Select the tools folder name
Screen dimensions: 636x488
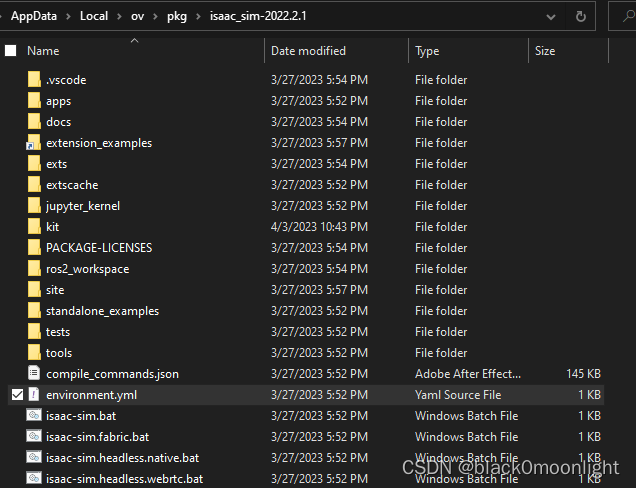click(59, 353)
